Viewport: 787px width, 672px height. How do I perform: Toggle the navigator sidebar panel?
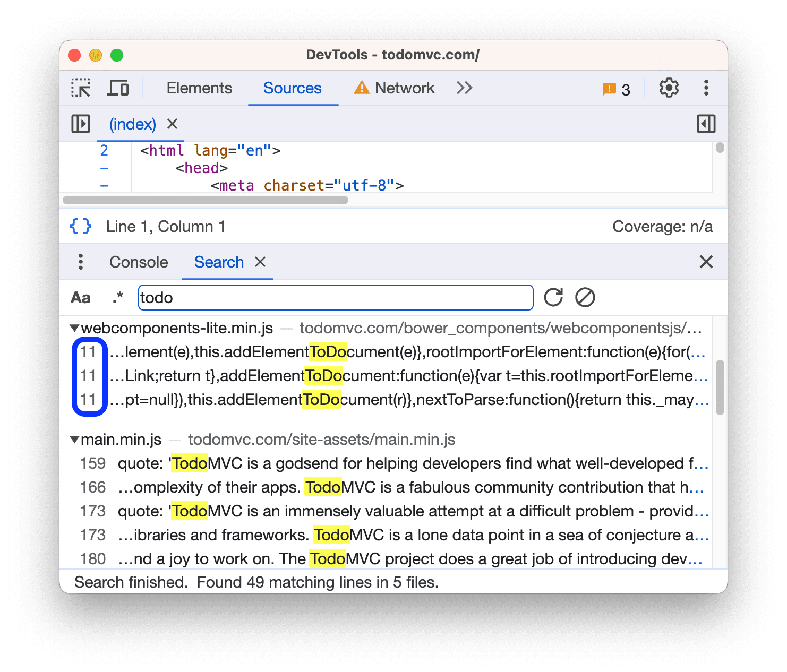tap(81, 124)
